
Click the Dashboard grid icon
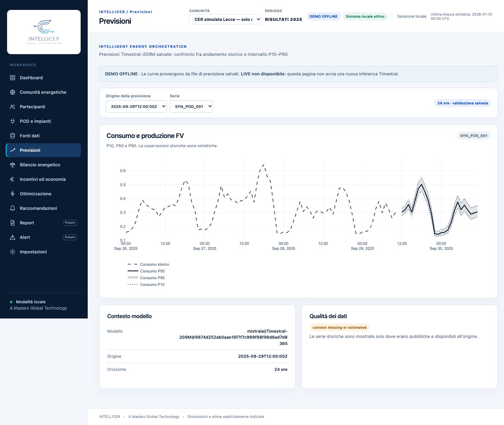13,78
